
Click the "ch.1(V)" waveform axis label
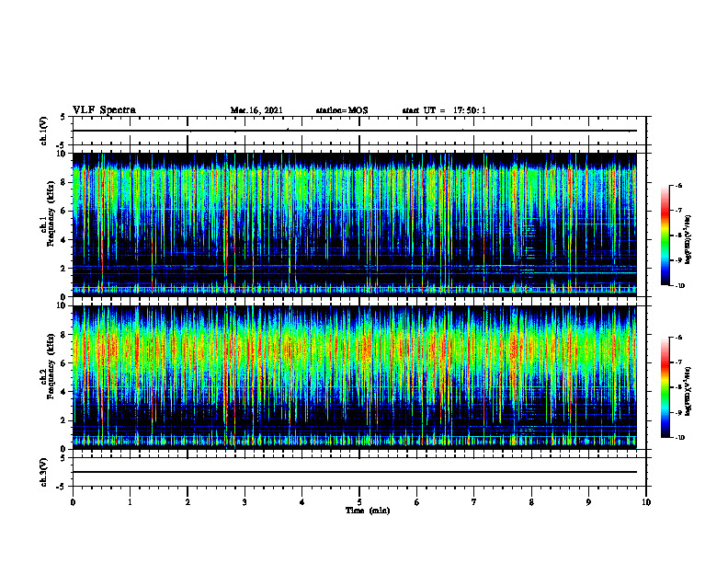tap(44, 131)
